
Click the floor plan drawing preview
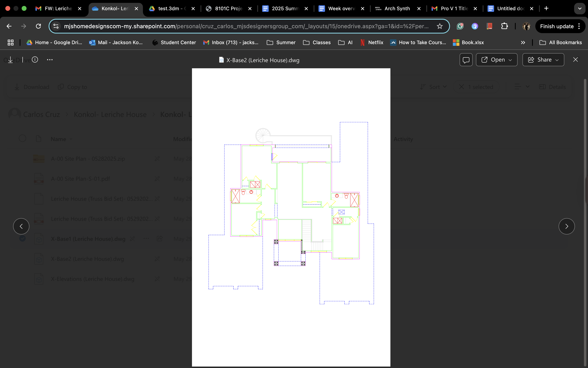[291, 217]
